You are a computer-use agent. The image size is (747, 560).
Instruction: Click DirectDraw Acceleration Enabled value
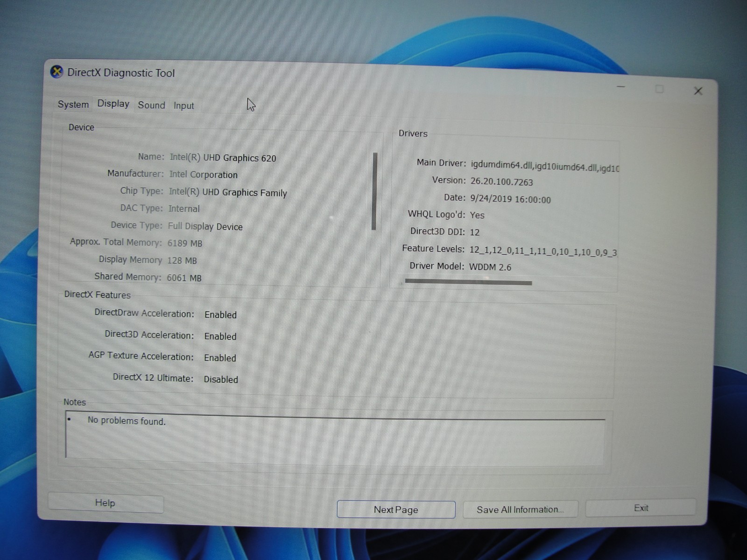[x=220, y=315]
